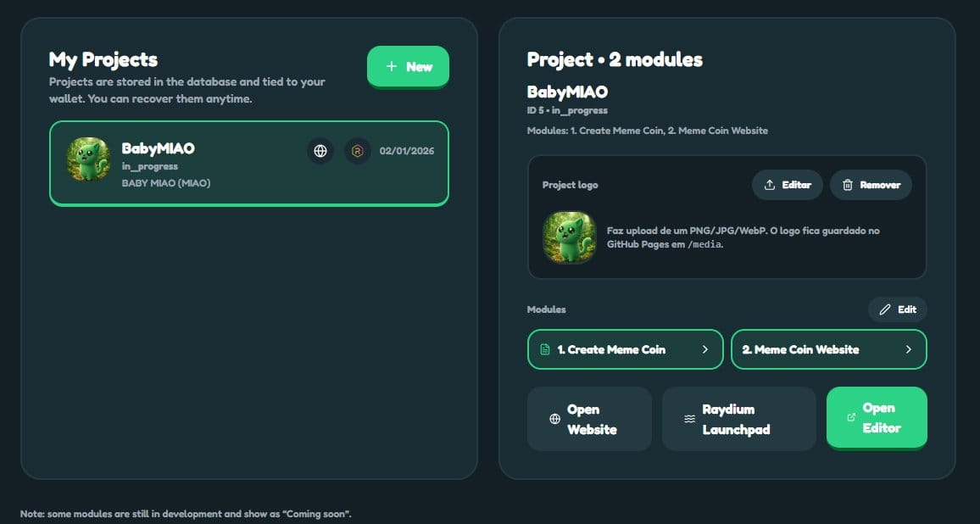
Task: Click the external-link icon on Open Editor
Action: [x=851, y=417]
